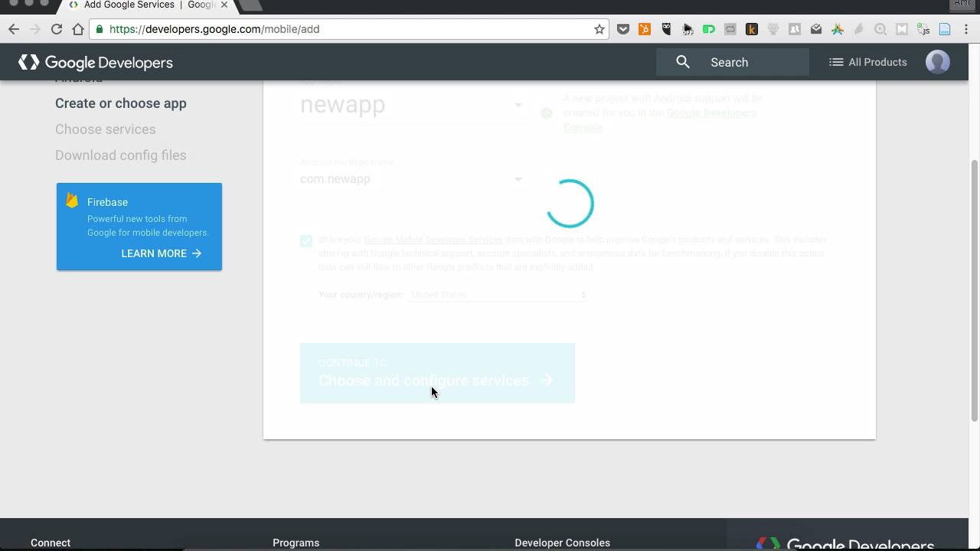Click the green toggle-shaped extension icon
980x551 pixels.
click(x=709, y=29)
